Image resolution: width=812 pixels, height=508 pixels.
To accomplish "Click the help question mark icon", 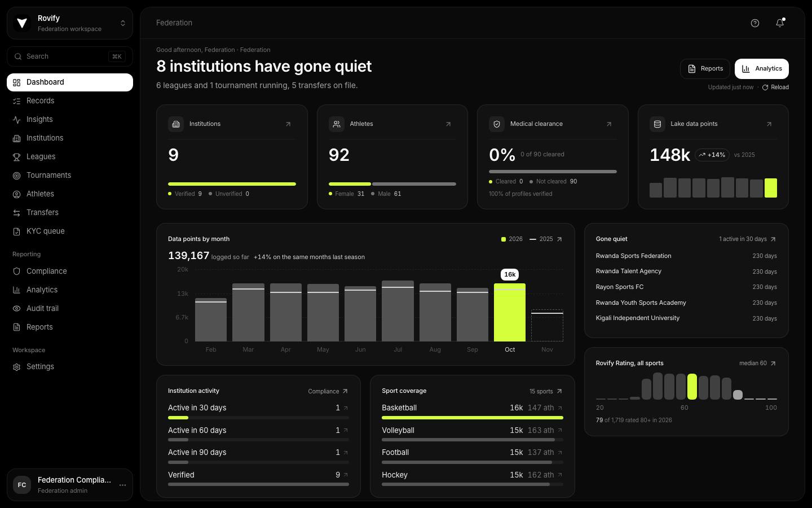I will tap(755, 23).
